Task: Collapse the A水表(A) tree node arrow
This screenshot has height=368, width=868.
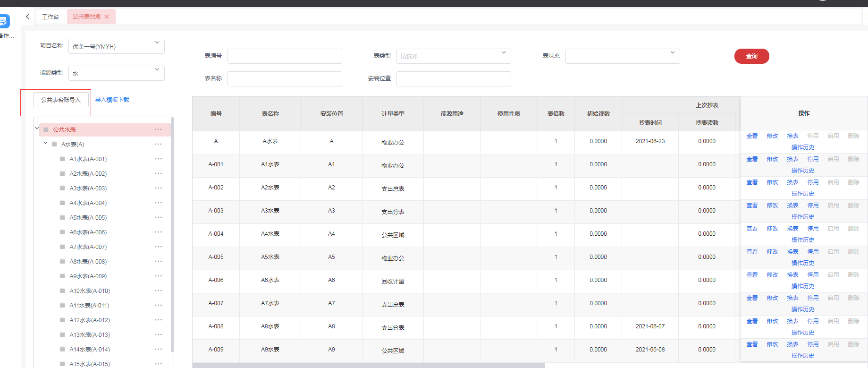Action: pyautogui.click(x=45, y=143)
